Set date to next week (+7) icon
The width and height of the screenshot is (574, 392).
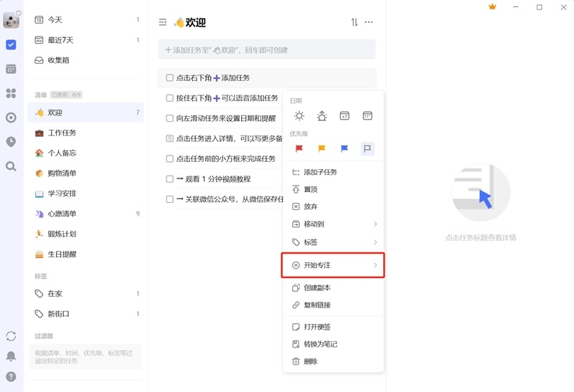pyautogui.click(x=344, y=116)
